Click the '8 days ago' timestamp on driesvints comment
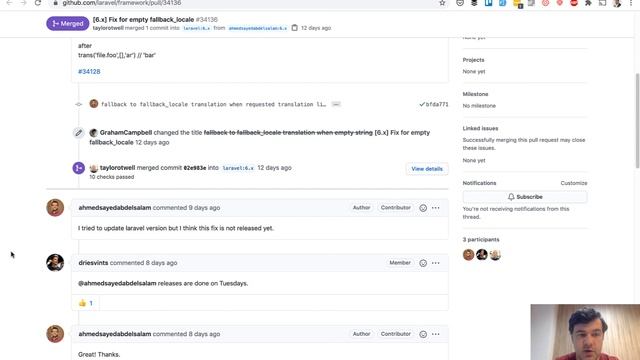 click(x=161, y=263)
